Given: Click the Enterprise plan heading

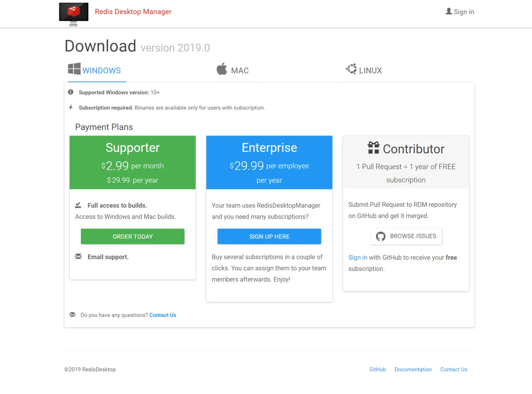Looking at the screenshot, I should [x=269, y=148].
